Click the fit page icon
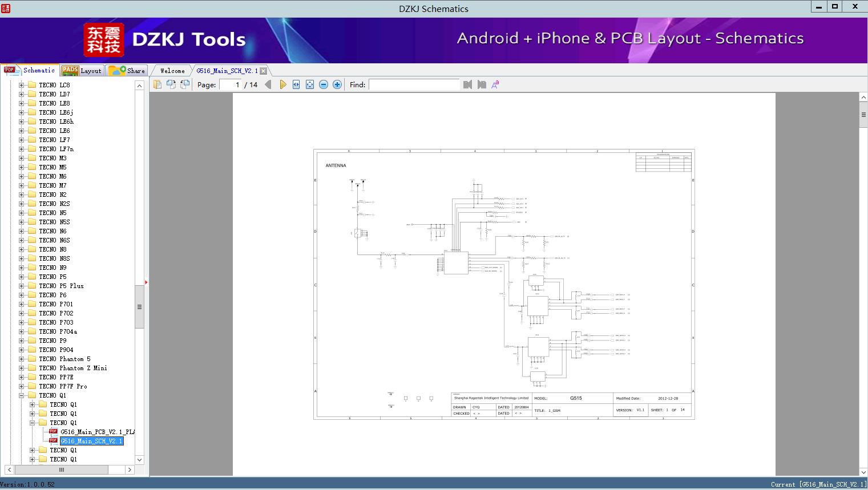868x490 pixels. click(310, 84)
